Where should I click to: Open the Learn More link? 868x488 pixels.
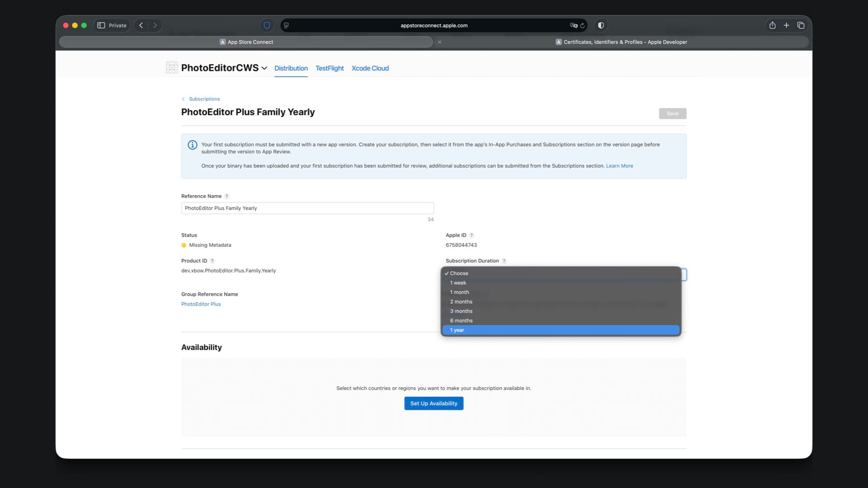click(619, 166)
